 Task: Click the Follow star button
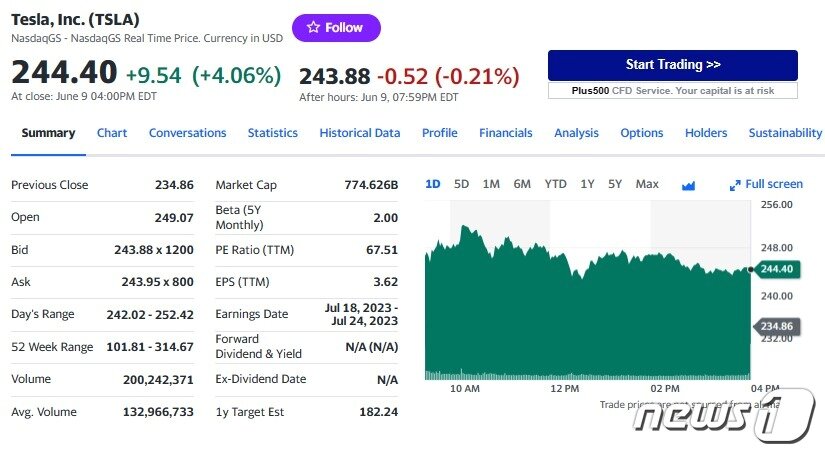[x=336, y=28]
